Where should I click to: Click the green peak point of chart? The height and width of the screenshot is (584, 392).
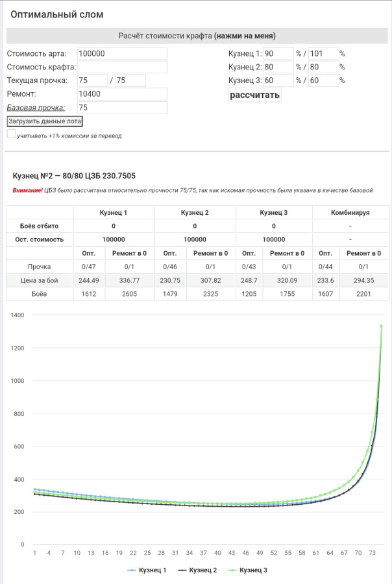coord(381,326)
